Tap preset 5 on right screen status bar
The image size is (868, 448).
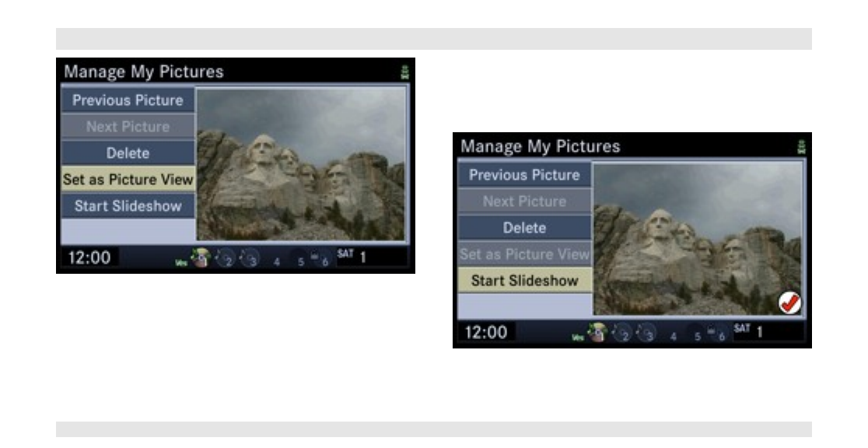pyautogui.click(x=698, y=336)
